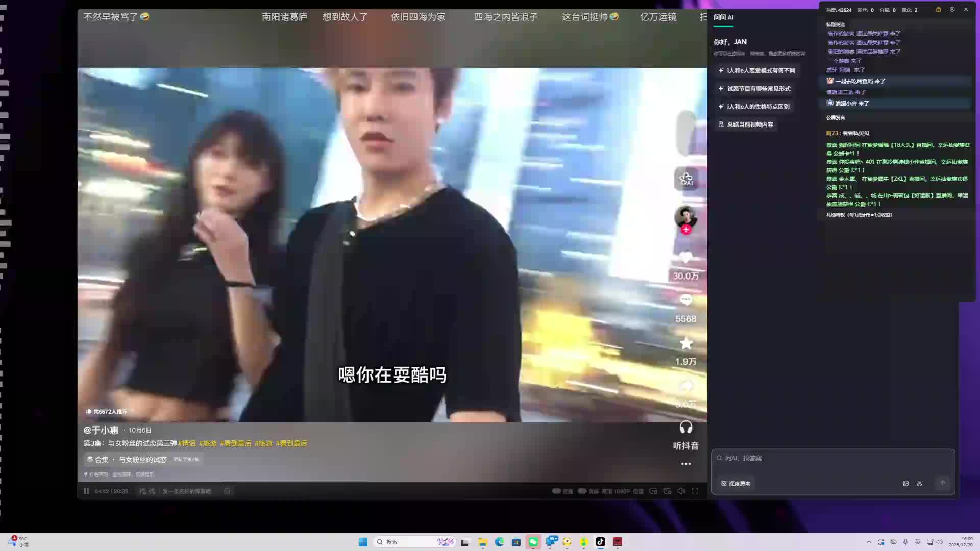This screenshot has width=980, height=551.
Task: Toggle 深度思考 deep thinking mode
Action: pyautogui.click(x=736, y=483)
